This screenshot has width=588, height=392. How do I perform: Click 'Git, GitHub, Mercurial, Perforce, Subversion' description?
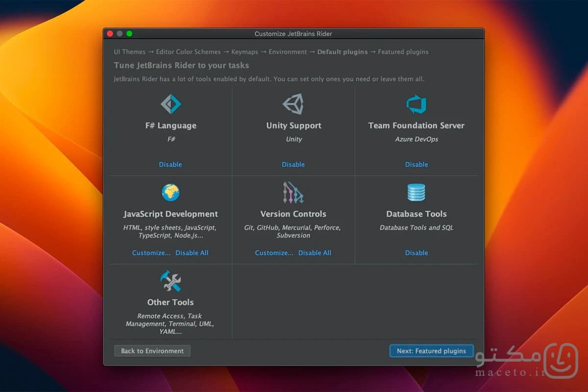pos(293,232)
